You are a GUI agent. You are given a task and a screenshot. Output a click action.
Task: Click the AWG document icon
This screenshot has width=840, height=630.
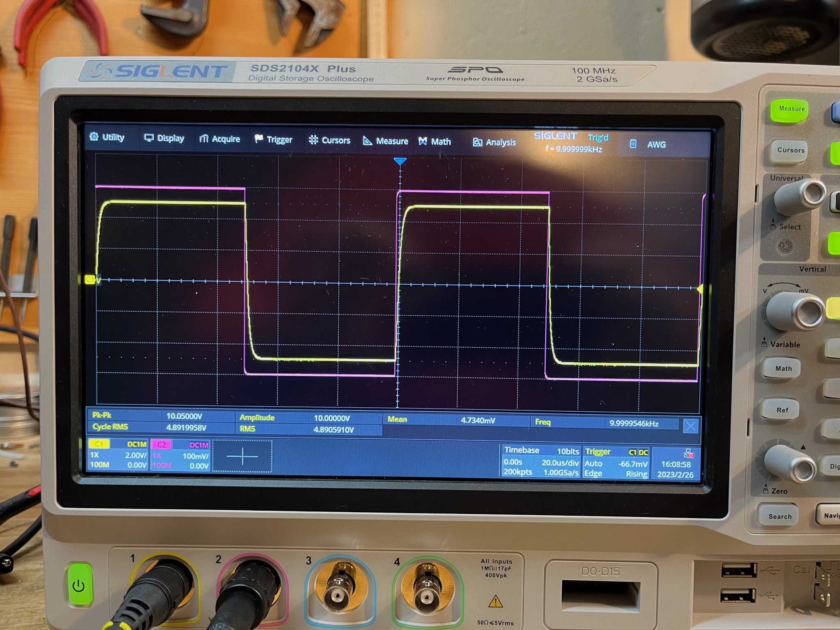(633, 144)
